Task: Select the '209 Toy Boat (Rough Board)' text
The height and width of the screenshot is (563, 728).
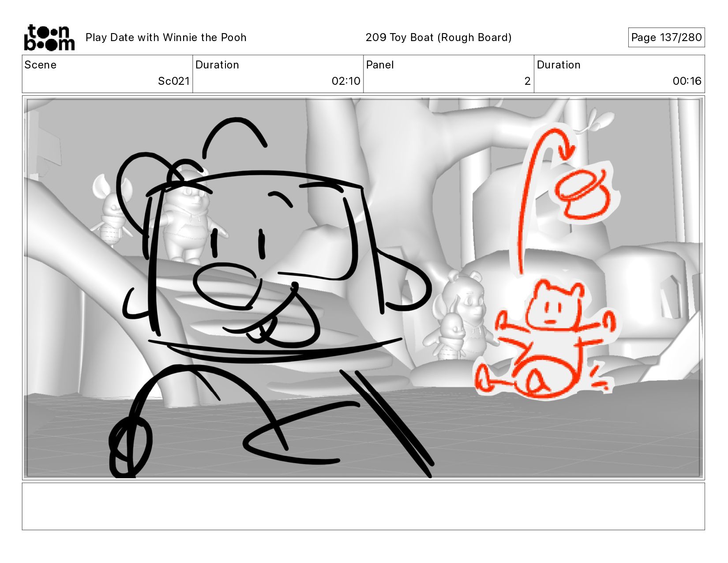Action: [x=439, y=38]
